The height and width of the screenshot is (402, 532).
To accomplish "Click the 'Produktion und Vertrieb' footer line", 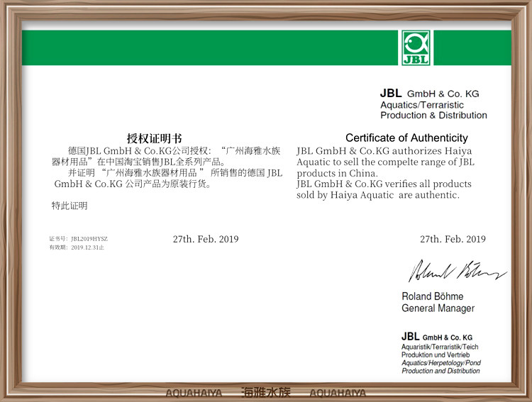I will pos(436,354).
